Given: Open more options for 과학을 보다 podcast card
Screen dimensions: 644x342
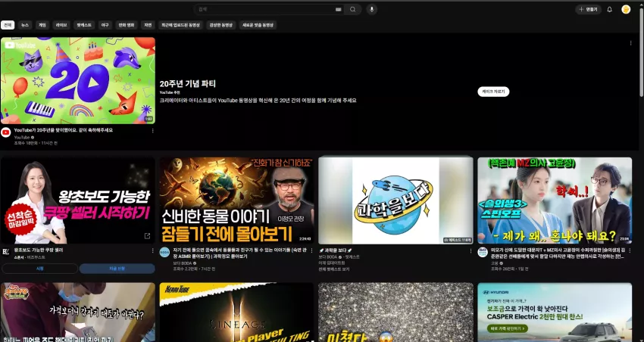Looking at the screenshot, I should click(470, 250).
